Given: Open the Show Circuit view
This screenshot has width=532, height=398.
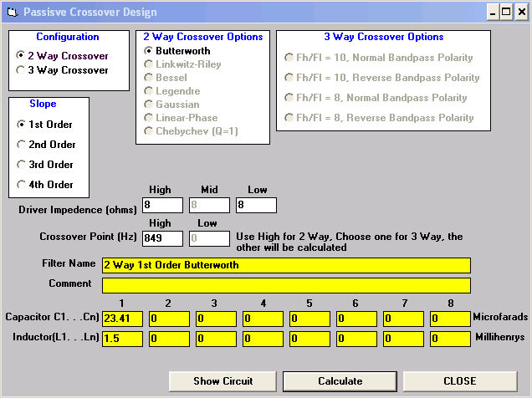Looking at the screenshot, I should (x=223, y=381).
